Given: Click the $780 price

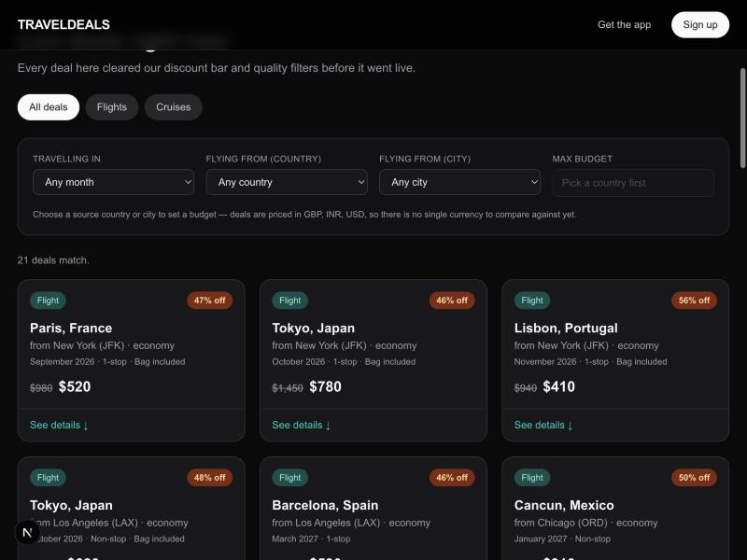Looking at the screenshot, I should point(325,386).
